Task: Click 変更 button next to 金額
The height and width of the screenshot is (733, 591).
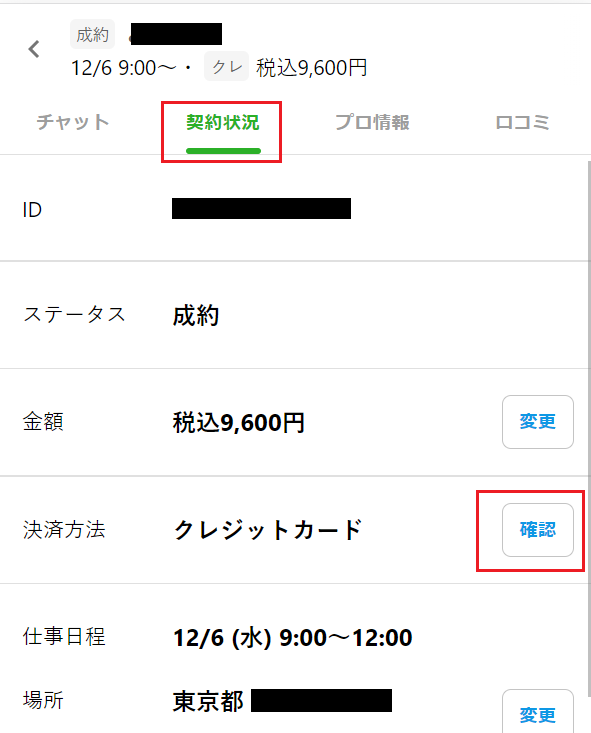Action: (538, 422)
